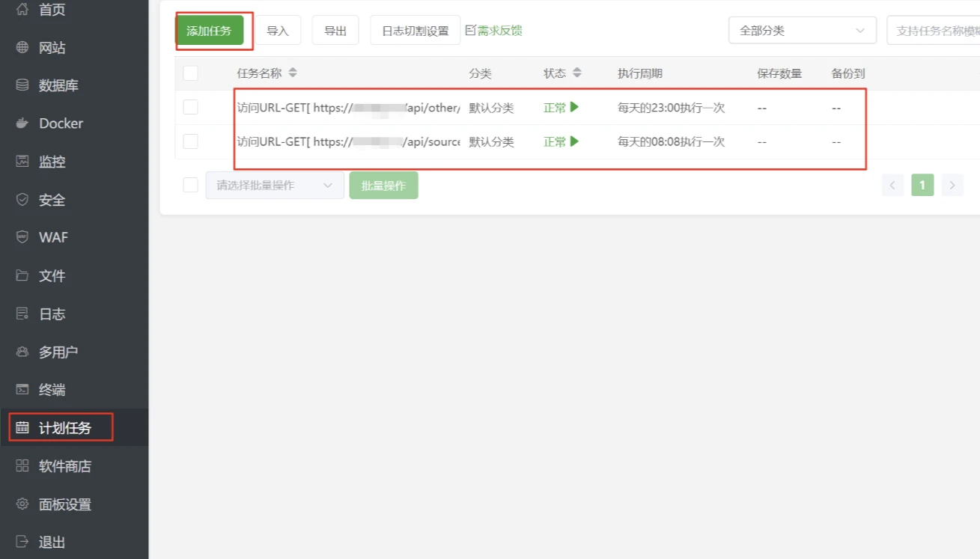Open 面板设置 from the sidebar
Screen dimensions: 980x559
click(x=64, y=504)
